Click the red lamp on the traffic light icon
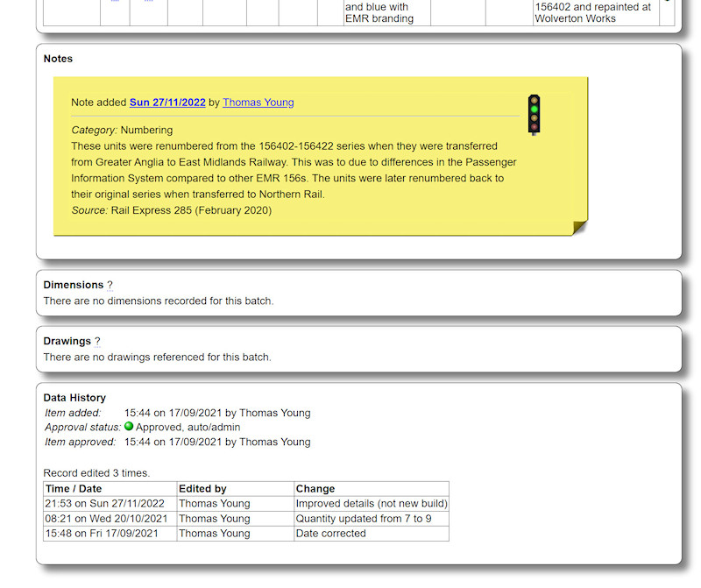 [534, 125]
